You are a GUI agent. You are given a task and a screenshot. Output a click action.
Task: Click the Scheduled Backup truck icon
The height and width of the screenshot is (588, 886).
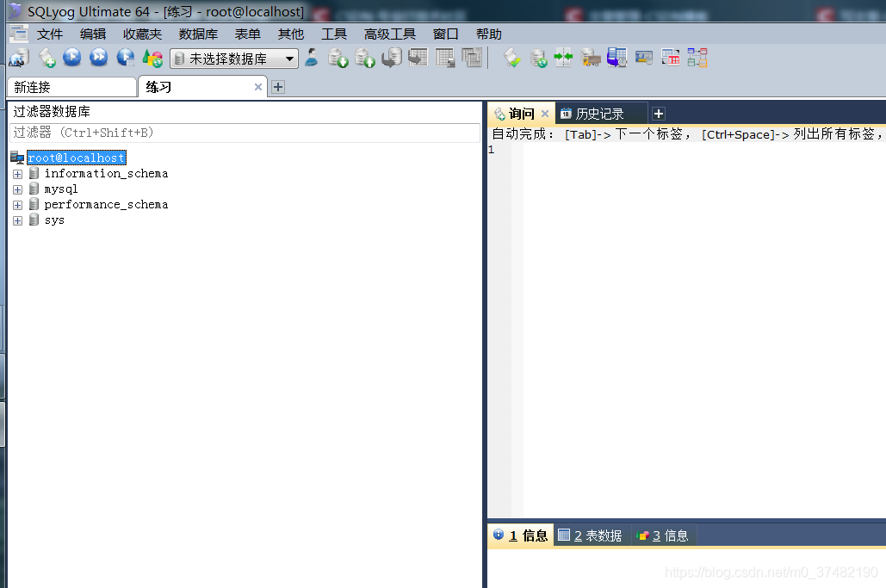(x=591, y=58)
